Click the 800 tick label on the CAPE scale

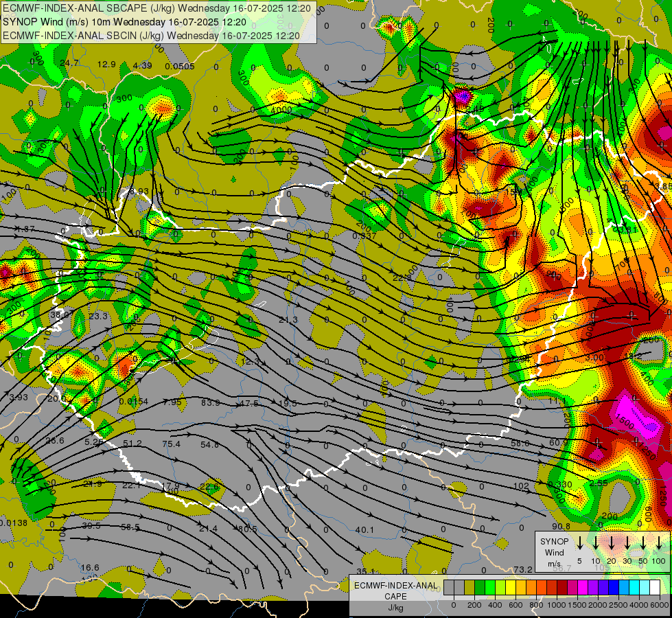[x=536, y=605]
